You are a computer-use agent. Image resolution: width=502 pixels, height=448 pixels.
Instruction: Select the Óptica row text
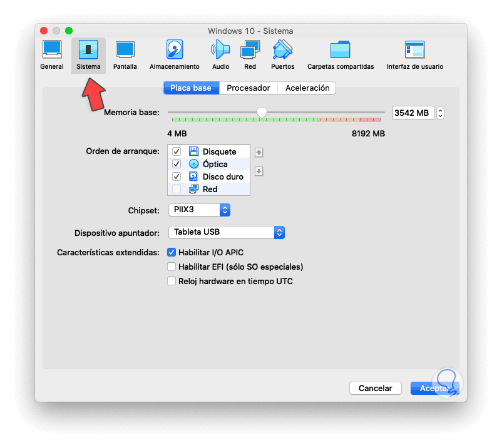click(215, 164)
